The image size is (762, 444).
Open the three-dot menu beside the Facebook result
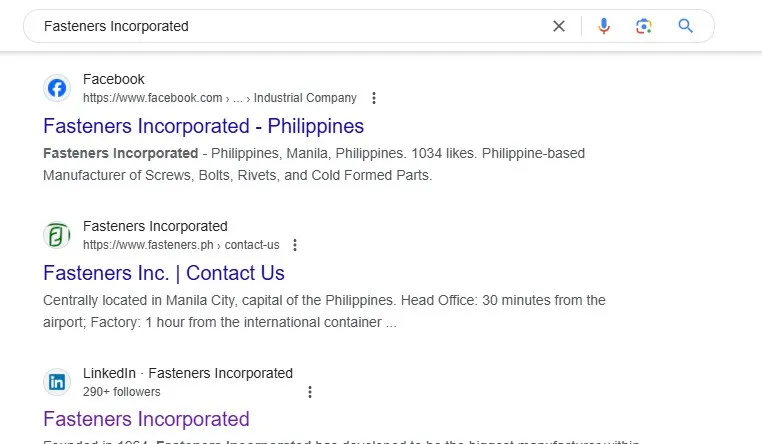pyautogui.click(x=374, y=98)
